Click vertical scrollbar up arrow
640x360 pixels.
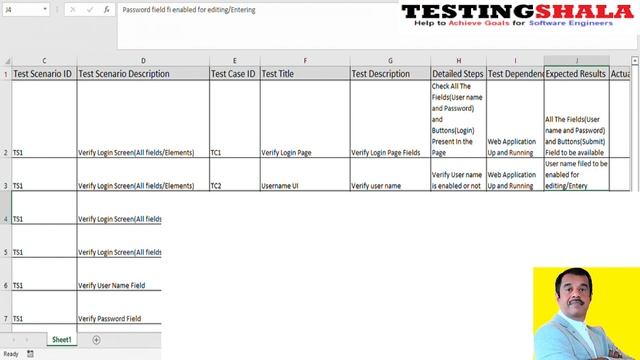point(635,60)
